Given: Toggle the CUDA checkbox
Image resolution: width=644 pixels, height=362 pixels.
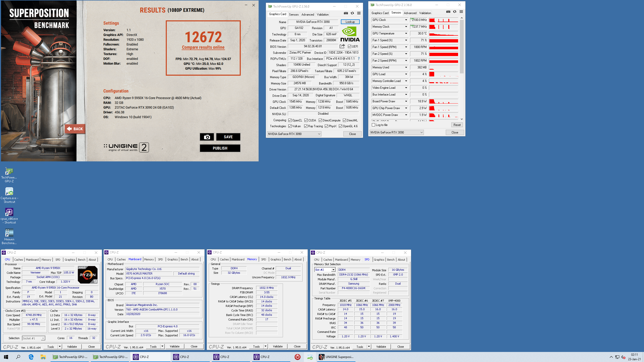Looking at the screenshot, I should coord(306,120).
